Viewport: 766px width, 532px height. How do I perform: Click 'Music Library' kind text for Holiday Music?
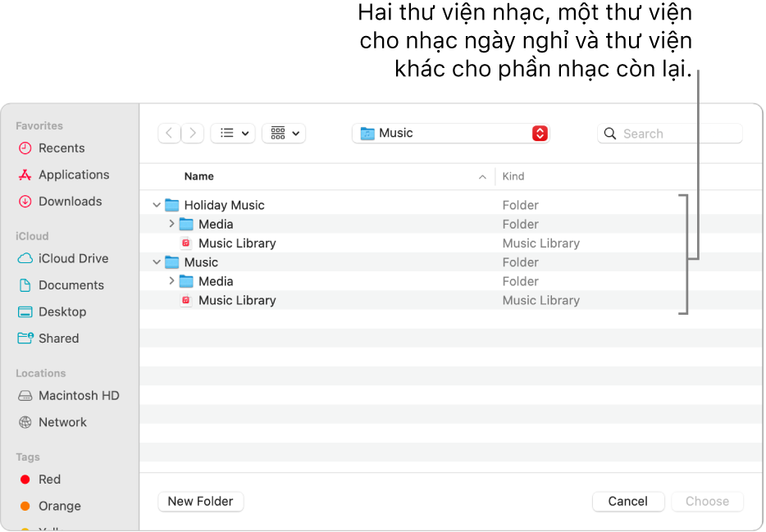coord(541,243)
